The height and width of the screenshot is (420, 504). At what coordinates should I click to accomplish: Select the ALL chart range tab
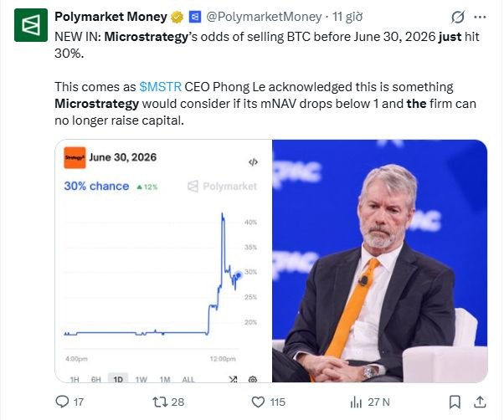[x=188, y=378]
